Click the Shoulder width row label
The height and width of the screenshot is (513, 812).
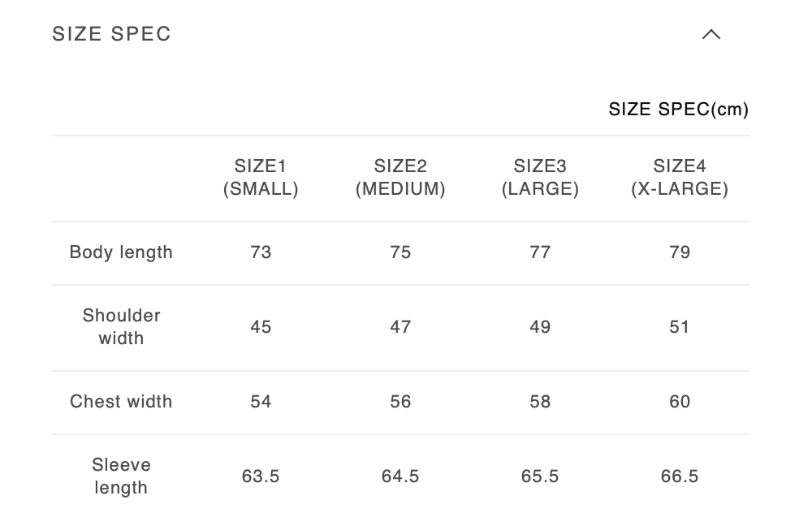point(121,326)
